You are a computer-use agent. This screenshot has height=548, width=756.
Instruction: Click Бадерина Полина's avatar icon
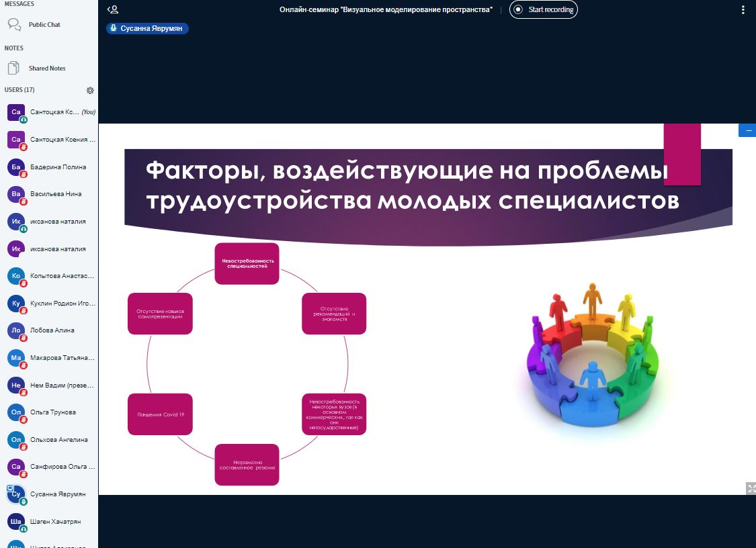(x=16, y=167)
